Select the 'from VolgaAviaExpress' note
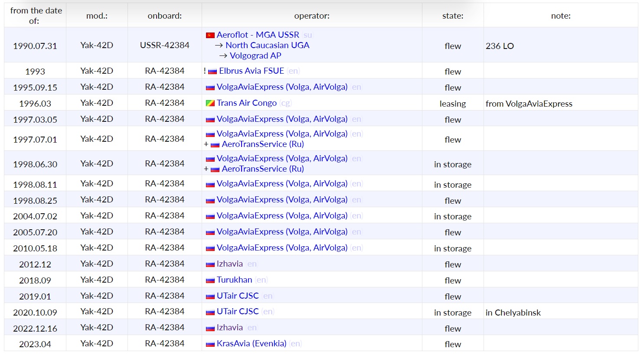 tap(529, 104)
